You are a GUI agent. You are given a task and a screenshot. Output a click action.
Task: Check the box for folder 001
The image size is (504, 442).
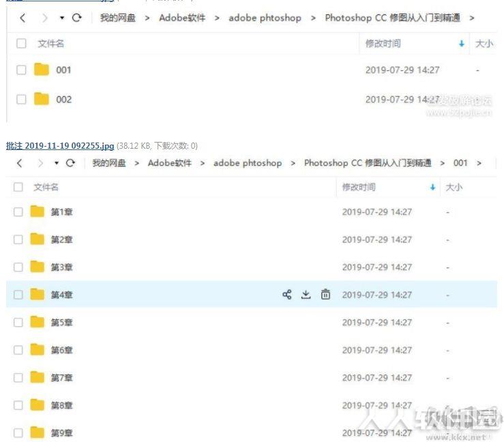pyautogui.click(x=21, y=70)
